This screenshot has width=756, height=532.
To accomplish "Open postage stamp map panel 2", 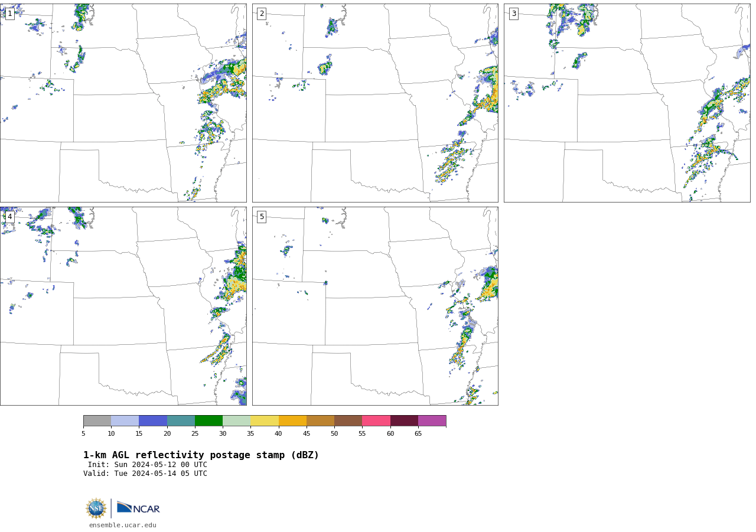I will click(x=375, y=103).
